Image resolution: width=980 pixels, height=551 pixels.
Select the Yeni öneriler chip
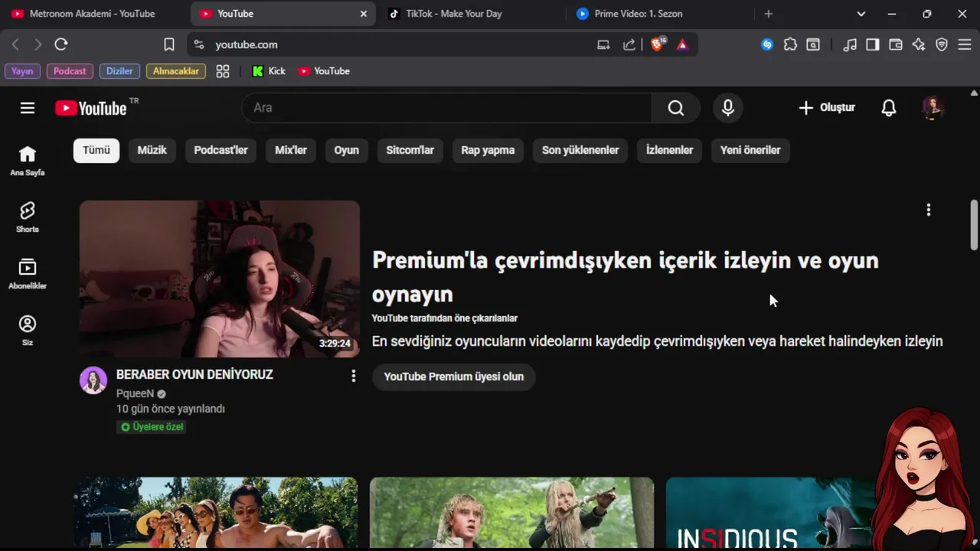750,150
